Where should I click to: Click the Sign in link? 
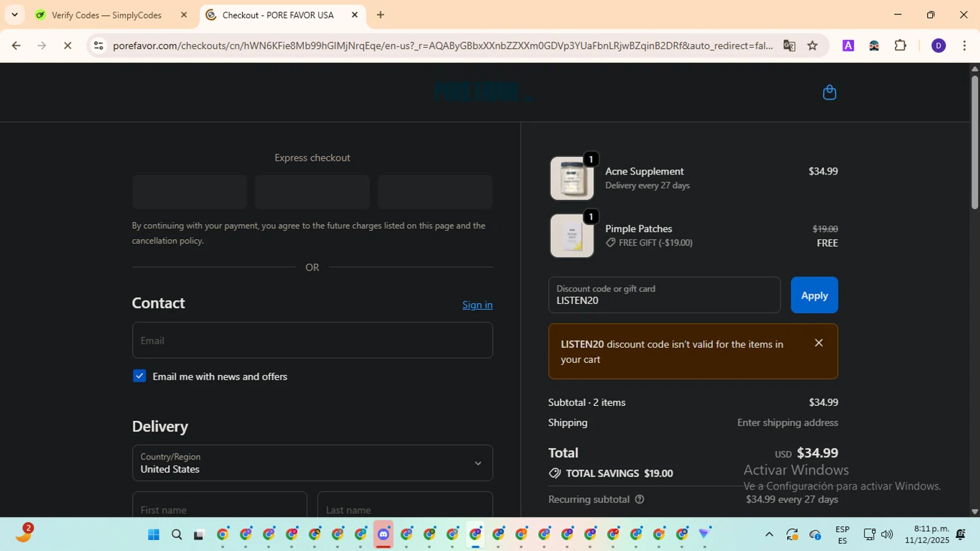[478, 305]
